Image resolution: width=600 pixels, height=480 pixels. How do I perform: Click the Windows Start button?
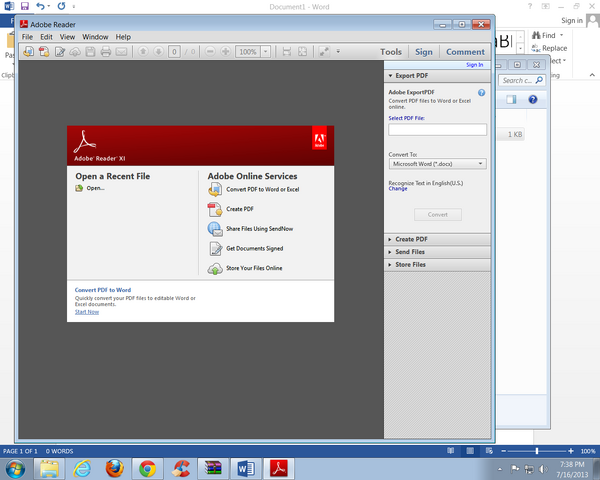point(15,469)
